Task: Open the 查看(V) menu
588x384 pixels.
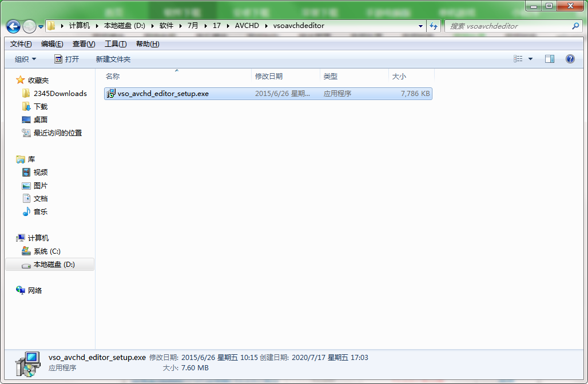Action: click(84, 44)
